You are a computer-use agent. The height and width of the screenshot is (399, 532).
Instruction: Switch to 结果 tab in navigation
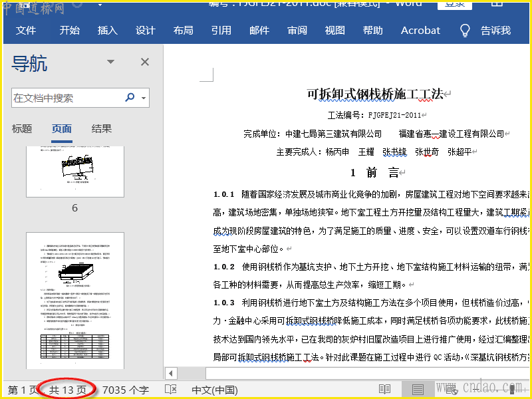pyautogui.click(x=102, y=129)
